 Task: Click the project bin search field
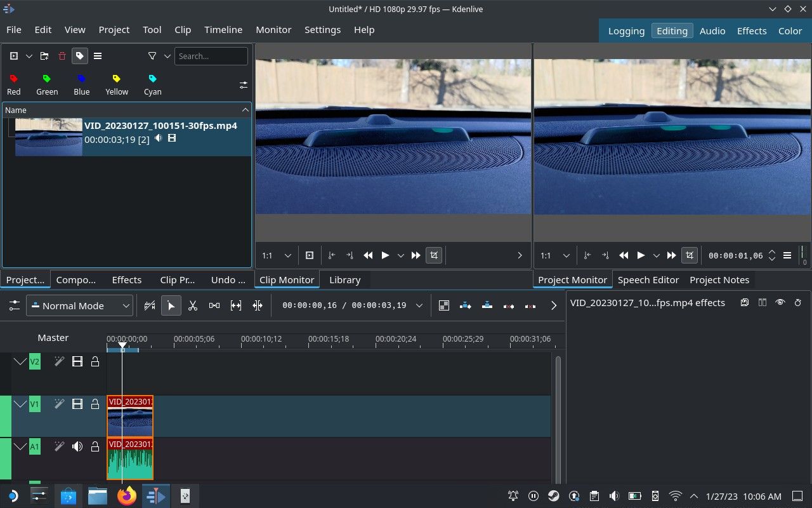tap(211, 56)
